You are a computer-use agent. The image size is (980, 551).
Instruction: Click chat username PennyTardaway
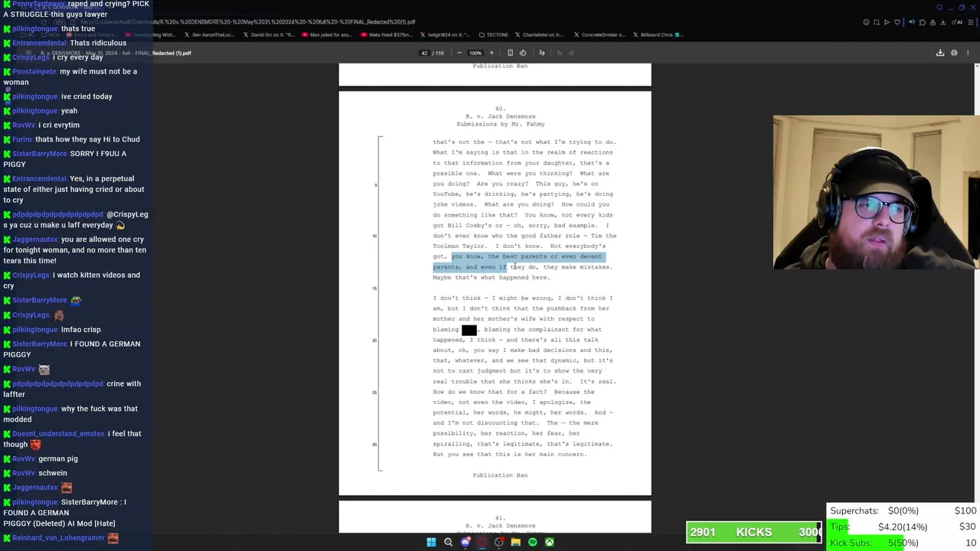click(38, 4)
